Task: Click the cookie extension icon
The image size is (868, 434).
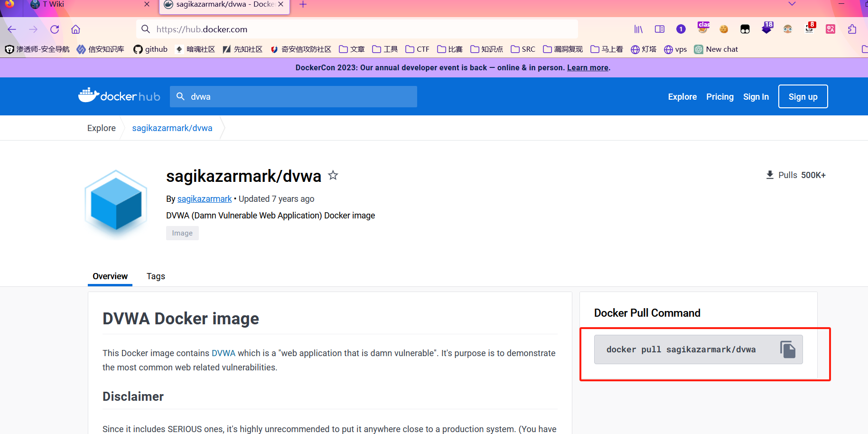Action: point(724,29)
